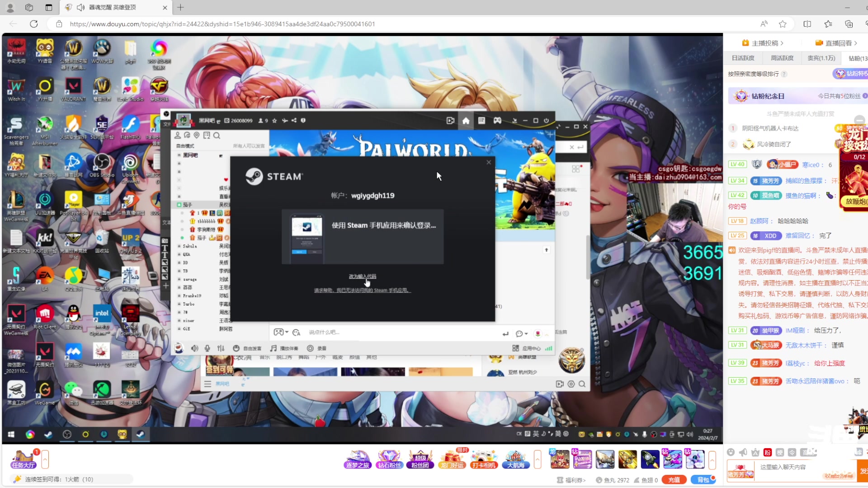Screen dimensions: 868x488
Task: Open the 龙门好运 event icon
Action: click(x=452, y=460)
